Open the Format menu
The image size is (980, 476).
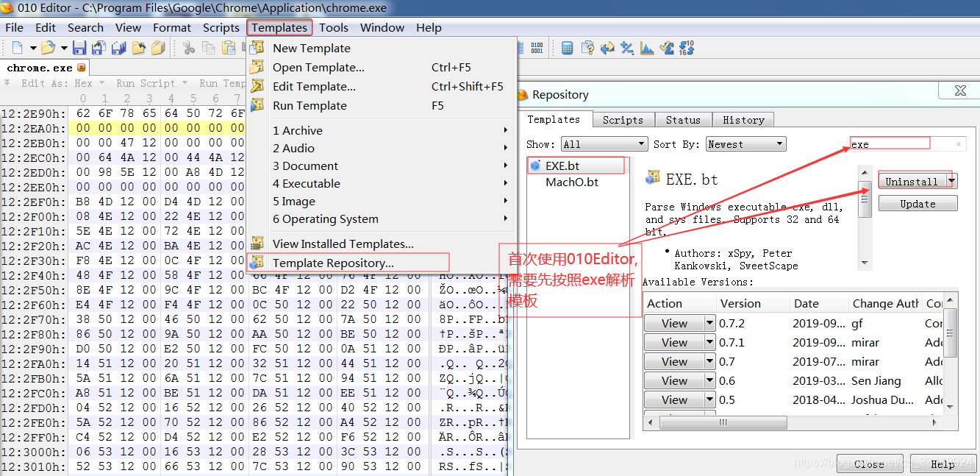[172, 27]
